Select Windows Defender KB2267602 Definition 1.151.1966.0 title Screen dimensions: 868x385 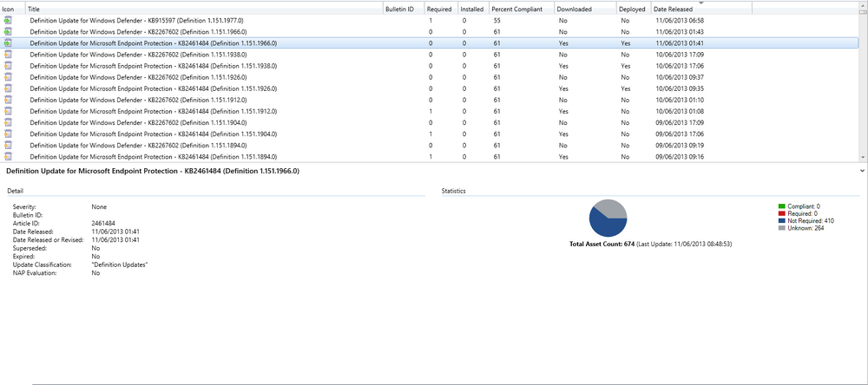coord(138,31)
